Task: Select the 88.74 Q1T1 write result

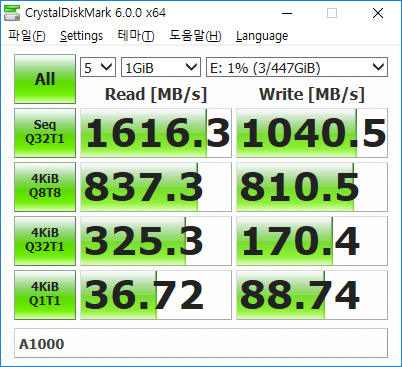Action: (x=312, y=295)
